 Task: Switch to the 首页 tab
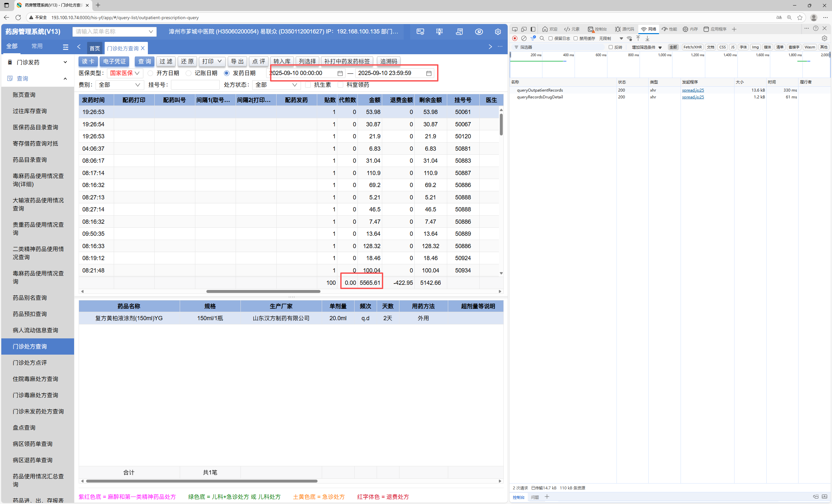[95, 48]
